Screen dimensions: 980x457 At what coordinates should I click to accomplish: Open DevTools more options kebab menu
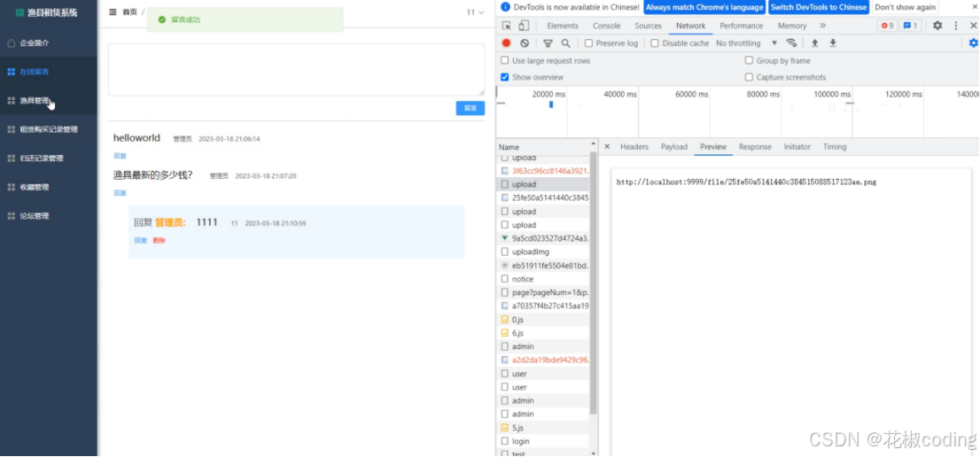pos(955,26)
